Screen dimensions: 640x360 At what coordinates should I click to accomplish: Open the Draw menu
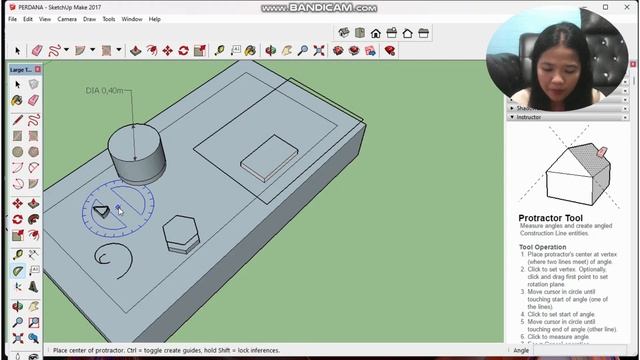[89, 19]
